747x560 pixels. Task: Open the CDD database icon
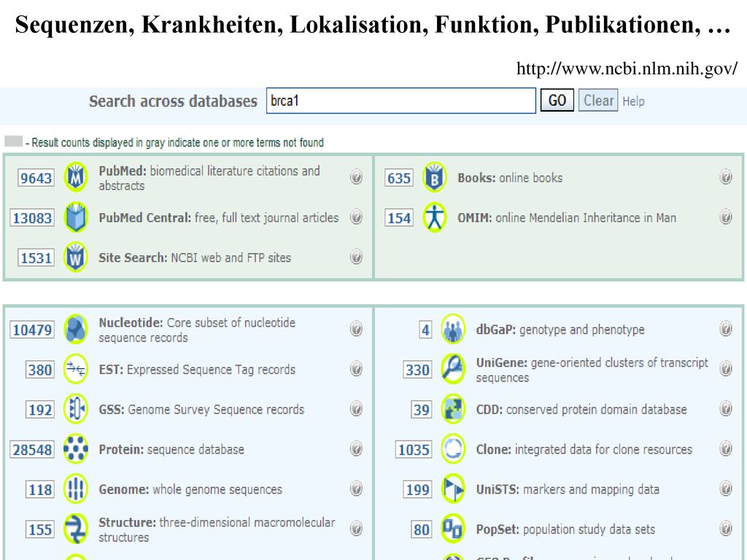[453, 409]
